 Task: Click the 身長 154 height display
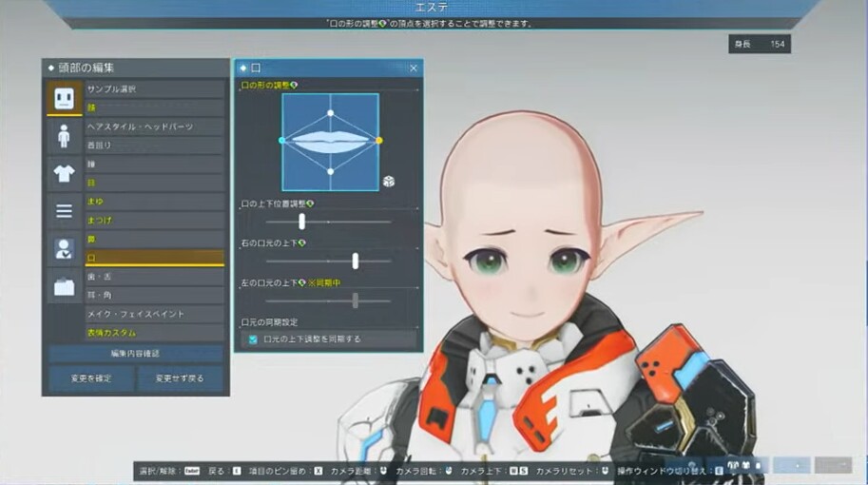click(x=760, y=45)
